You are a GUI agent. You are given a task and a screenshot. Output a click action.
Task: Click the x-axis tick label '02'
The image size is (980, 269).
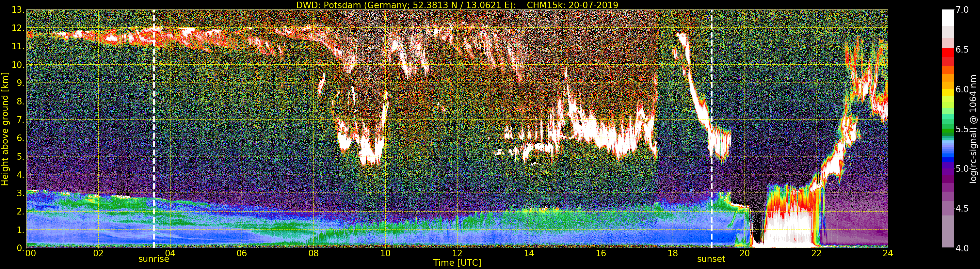pyautogui.click(x=98, y=253)
